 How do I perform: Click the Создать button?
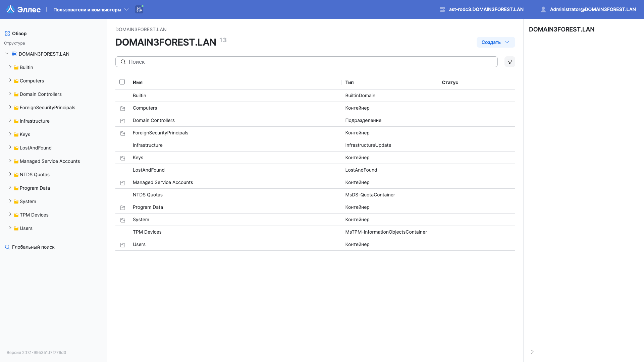(492, 42)
